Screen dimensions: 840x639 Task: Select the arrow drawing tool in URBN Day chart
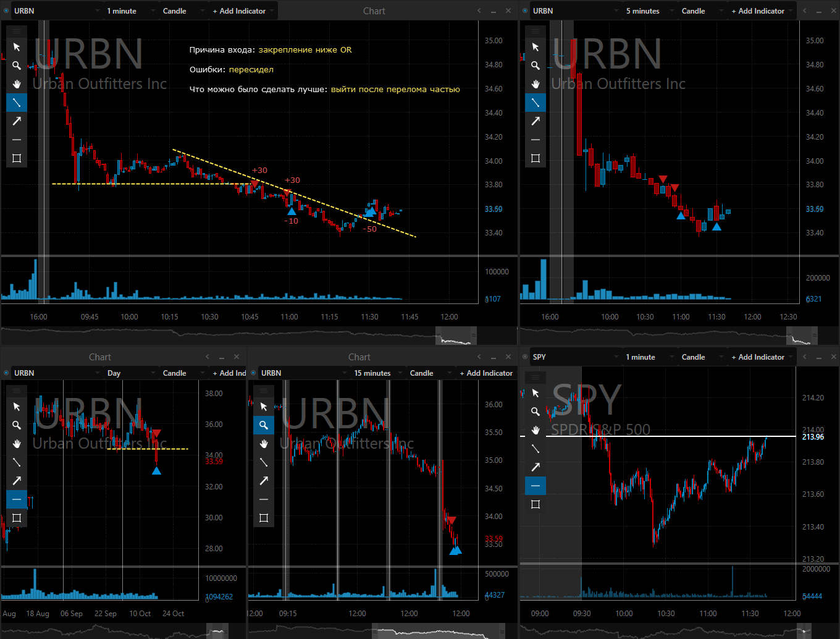17,481
